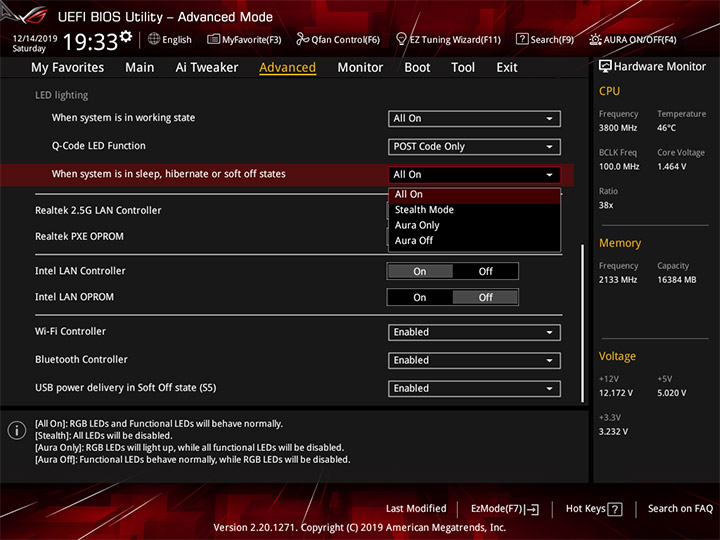Select the Advanced tab
This screenshot has width=720, height=540.
287,68
